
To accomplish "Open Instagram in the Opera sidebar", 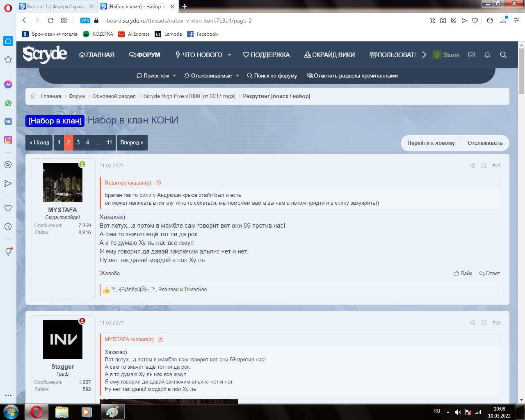I will point(8,140).
